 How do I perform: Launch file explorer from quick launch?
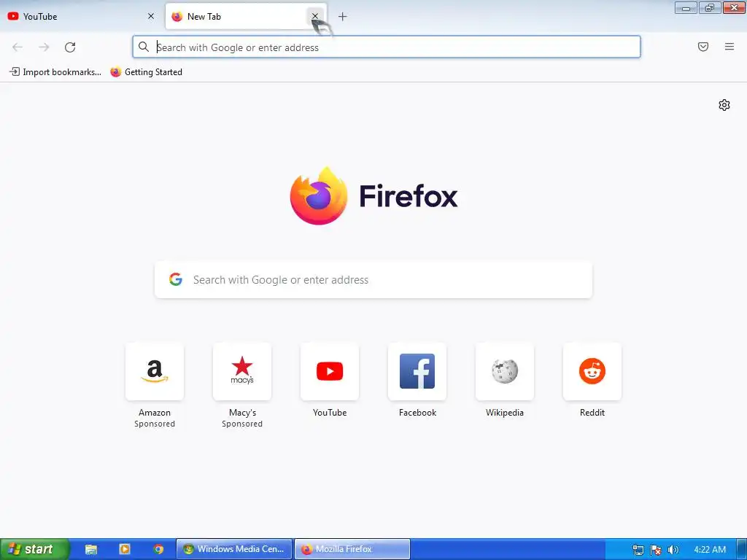(x=91, y=549)
